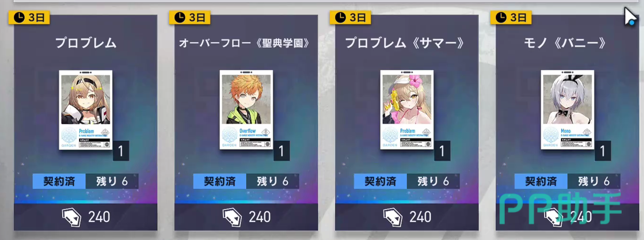This screenshot has height=240, width=644.
Task: Click the clock icon on プロブレム card's 3日 badge
Action: 18,18
